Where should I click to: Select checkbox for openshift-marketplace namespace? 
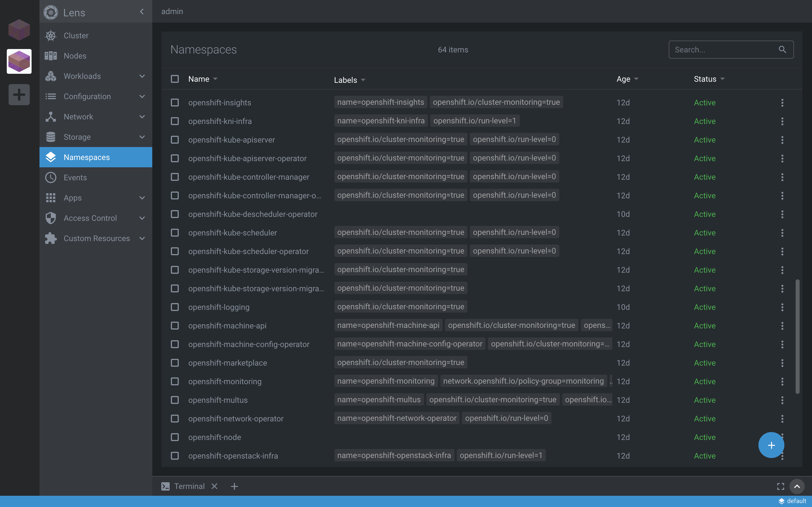pyautogui.click(x=174, y=363)
